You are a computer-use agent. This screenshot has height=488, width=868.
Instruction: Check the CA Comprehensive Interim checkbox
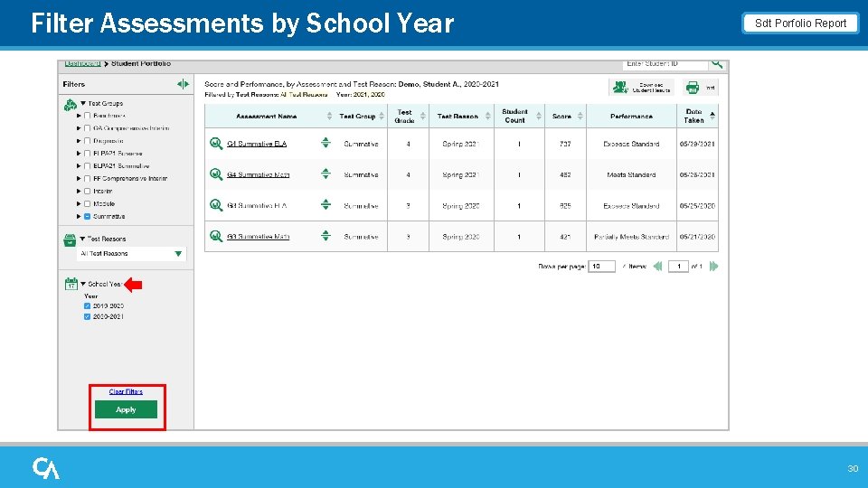[87, 128]
